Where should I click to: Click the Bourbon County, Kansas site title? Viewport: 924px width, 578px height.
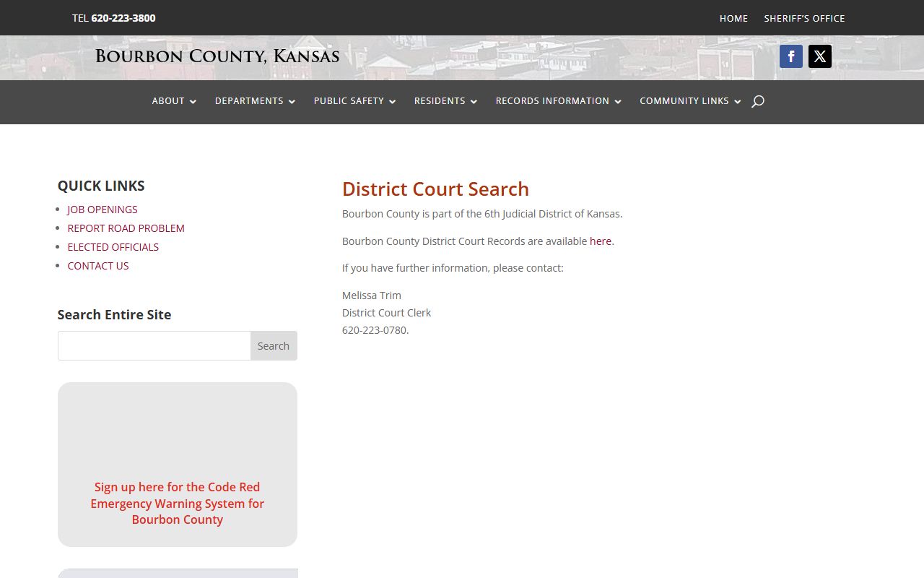point(217,56)
